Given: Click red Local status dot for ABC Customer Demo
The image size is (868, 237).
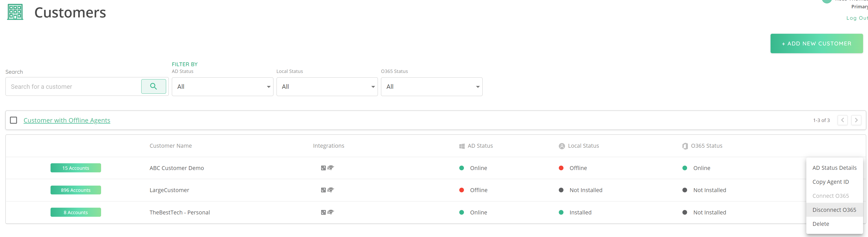Looking at the screenshot, I should (x=561, y=168).
